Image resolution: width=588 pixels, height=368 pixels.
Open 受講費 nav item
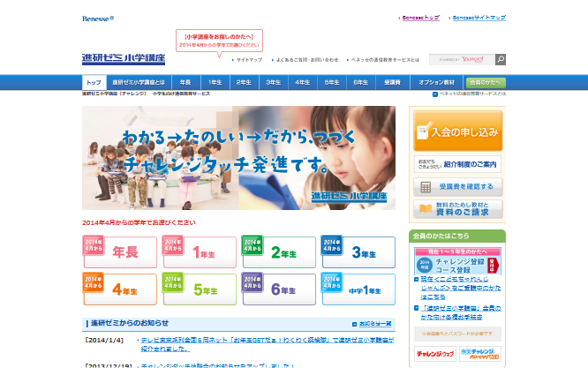pyautogui.click(x=392, y=82)
